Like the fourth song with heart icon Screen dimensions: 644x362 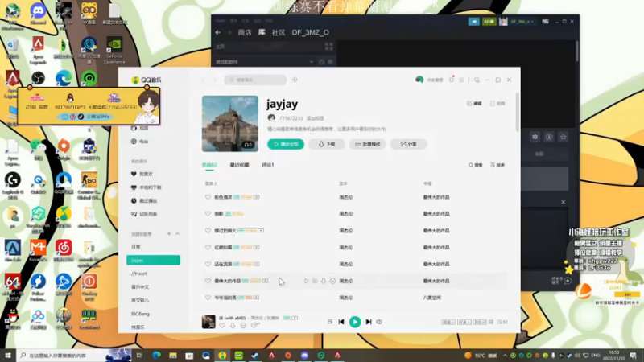208,247
